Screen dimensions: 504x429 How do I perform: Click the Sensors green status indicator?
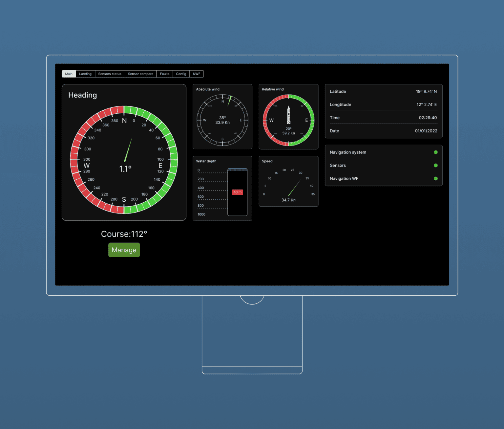click(x=436, y=165)
